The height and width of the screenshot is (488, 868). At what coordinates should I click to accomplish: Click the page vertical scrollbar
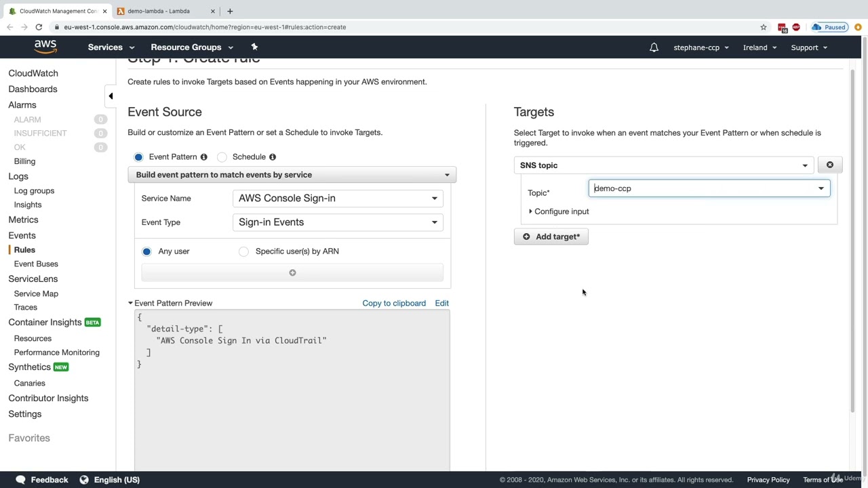[x=853, y=240]
